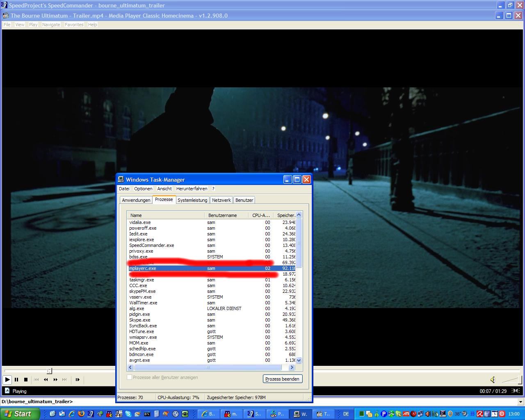Open the File menu in Media Player Classic

pyautogui.click(x=7, y=25)
